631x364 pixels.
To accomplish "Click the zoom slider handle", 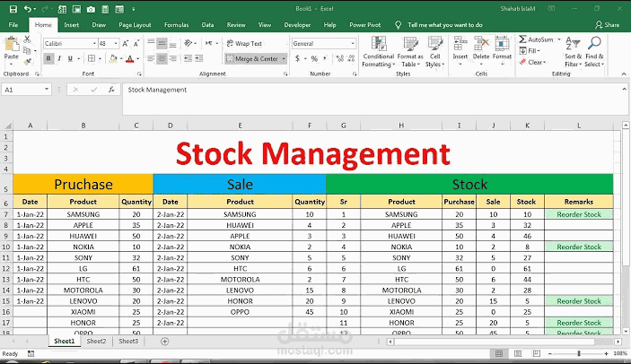I will pos(579,353).
